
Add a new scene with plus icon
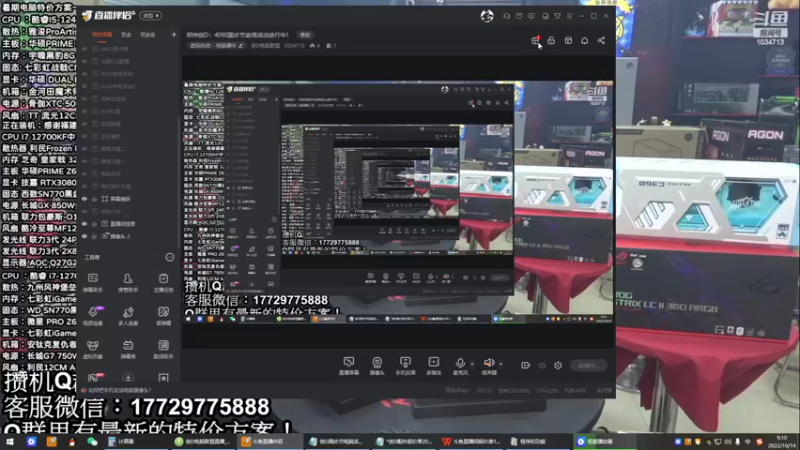(x=174, y=35)
